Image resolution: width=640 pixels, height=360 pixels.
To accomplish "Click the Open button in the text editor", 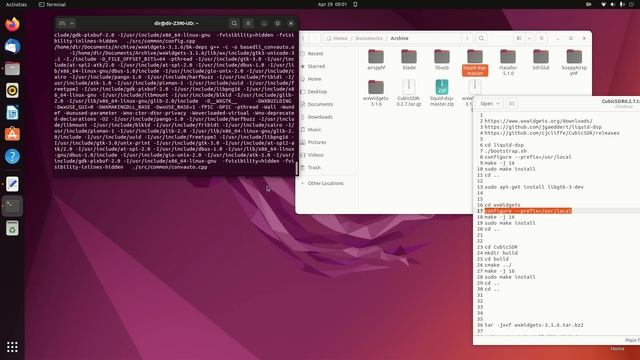I will (487, 104).
